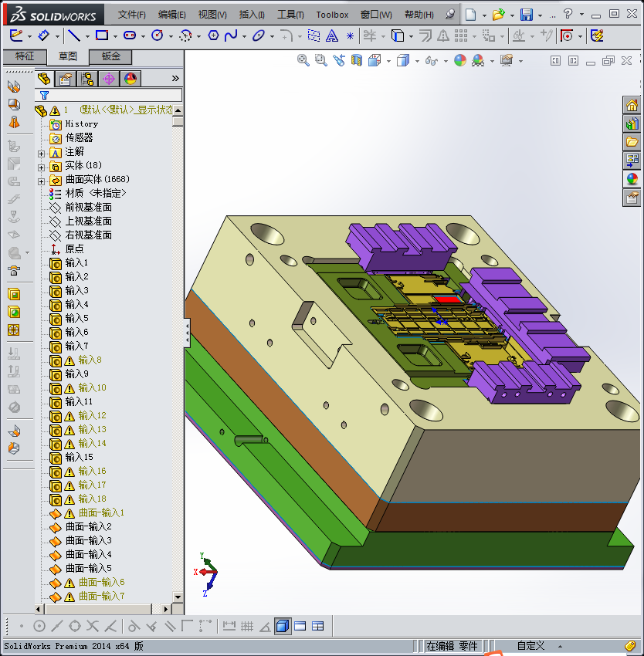This screenshot has height=656, width=644.
Task: Click the Zoom to Fit icon
Action: [x=303, y=61]
